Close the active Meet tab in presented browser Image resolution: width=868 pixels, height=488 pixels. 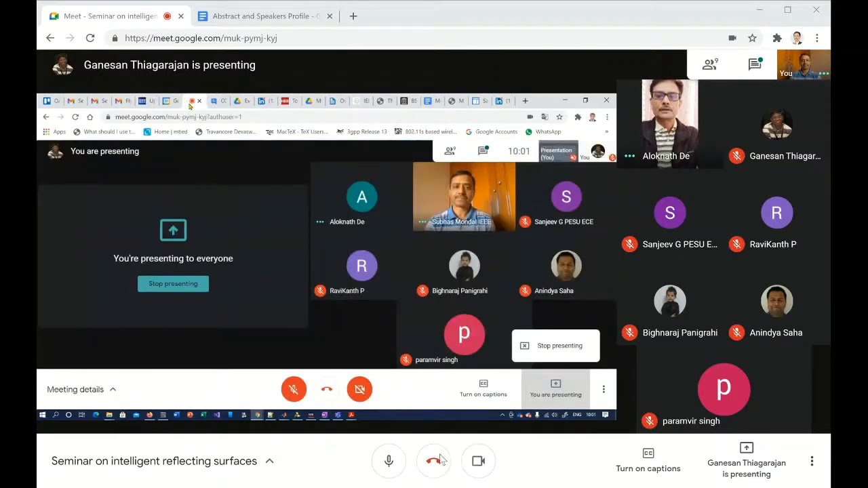pyautogui.click(x=199, y=101)
